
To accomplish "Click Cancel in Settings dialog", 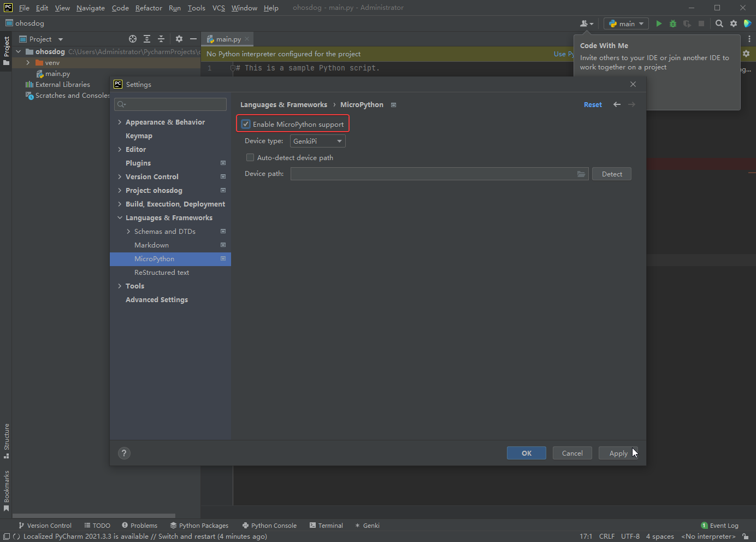I will 572,453.
